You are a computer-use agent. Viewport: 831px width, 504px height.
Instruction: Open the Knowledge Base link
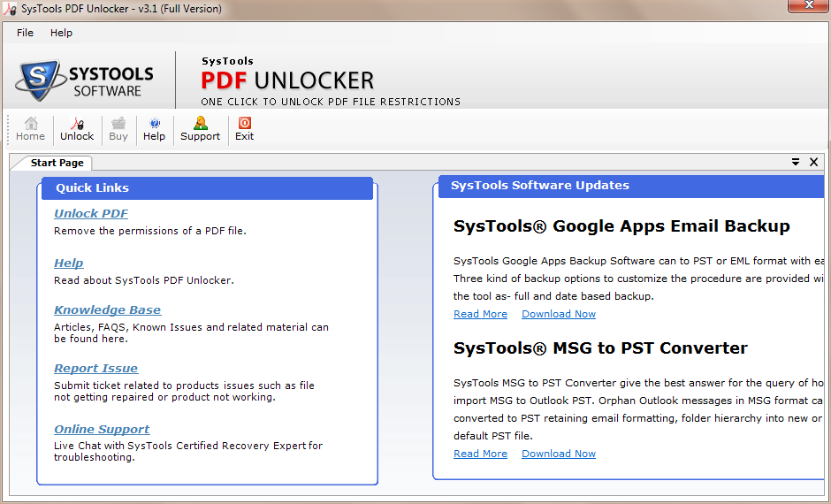pyautogui.click(x=107, y=309)
